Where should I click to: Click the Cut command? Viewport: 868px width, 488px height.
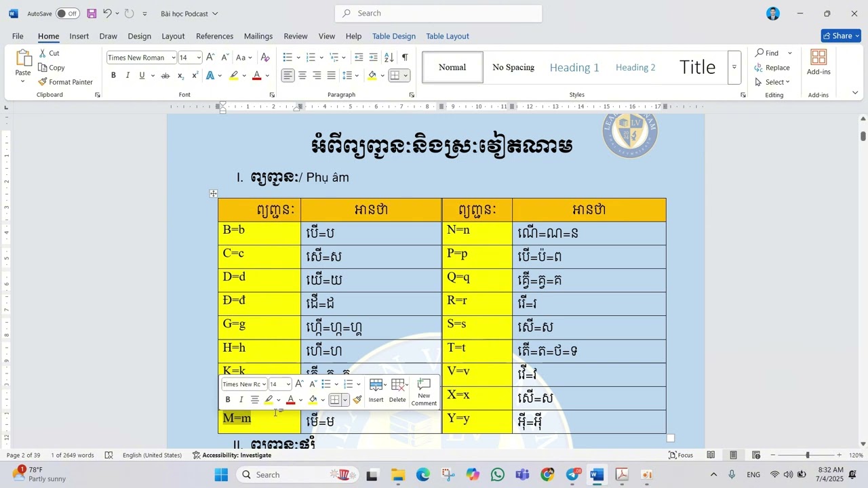tap(49, 53)
